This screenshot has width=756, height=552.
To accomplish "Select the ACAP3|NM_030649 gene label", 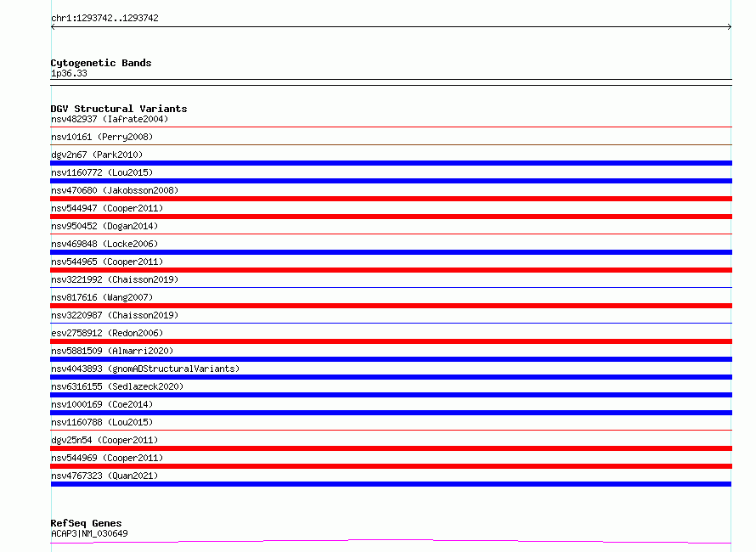I will point(89,533).
